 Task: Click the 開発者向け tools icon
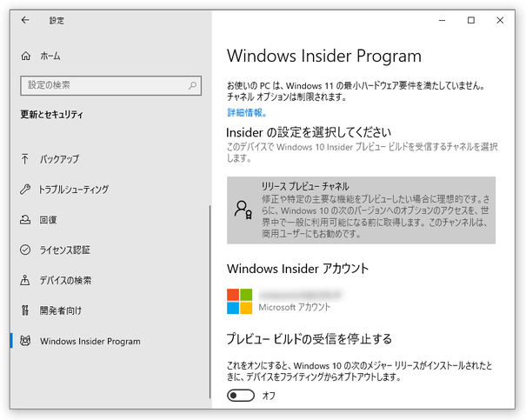click(25, 310)
